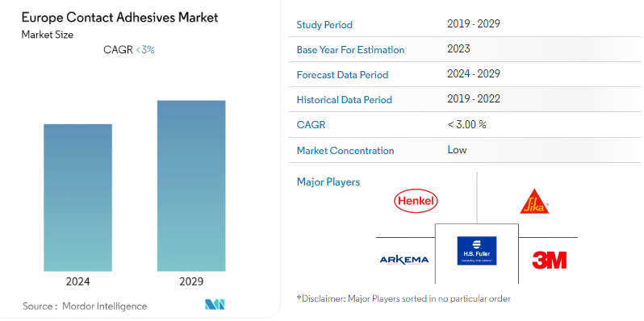Click the 2024 market size bar
The image size is (644, 321).
pos(78,198)
